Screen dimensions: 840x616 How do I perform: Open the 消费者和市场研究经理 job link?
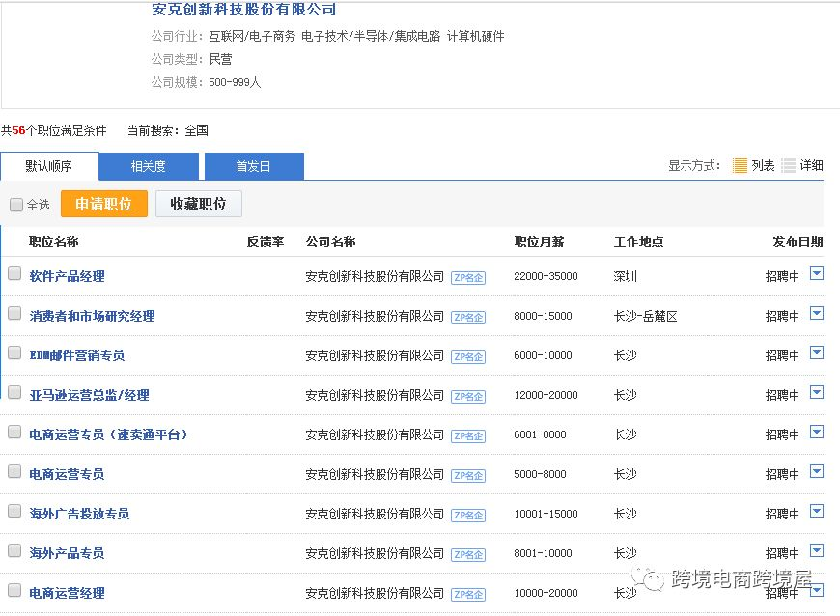click(92, 316)
